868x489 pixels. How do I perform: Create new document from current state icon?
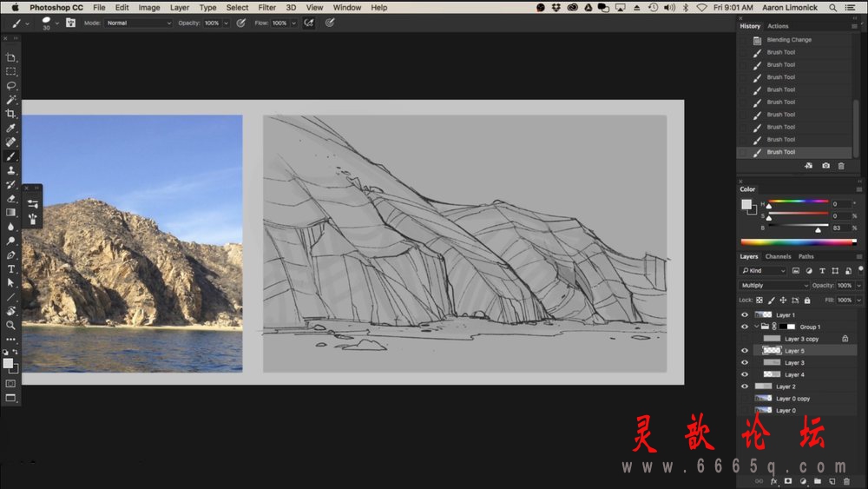809,166
